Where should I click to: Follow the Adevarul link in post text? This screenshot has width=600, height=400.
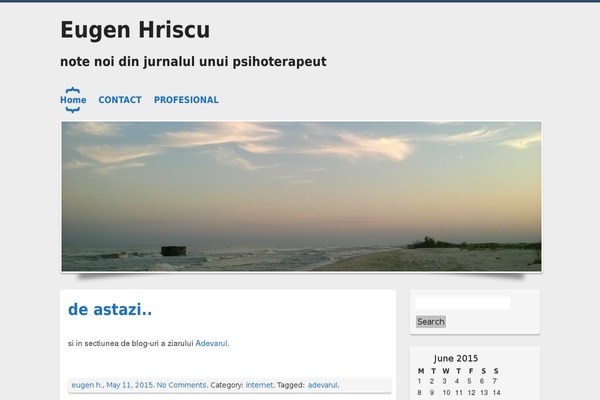211,343
